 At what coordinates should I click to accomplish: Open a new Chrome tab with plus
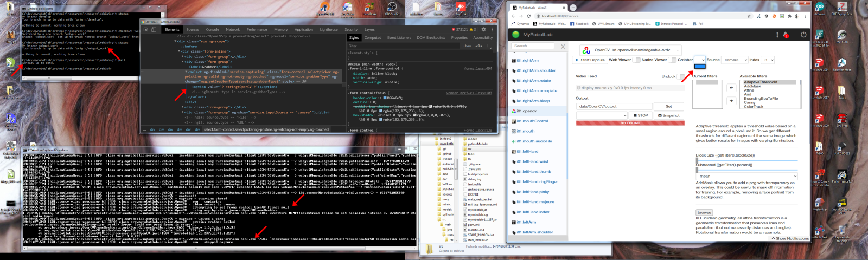pyautogui.click(x=573, y=8)
